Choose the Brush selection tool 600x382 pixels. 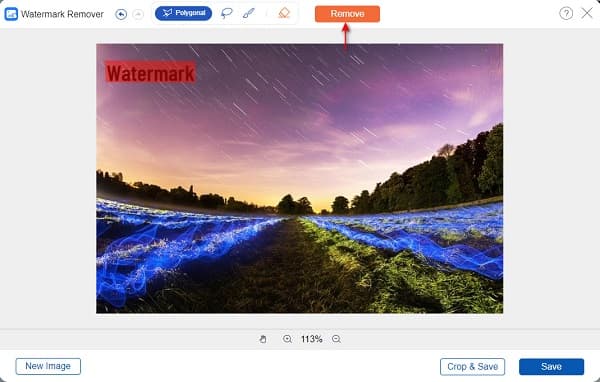click(249, 13)
